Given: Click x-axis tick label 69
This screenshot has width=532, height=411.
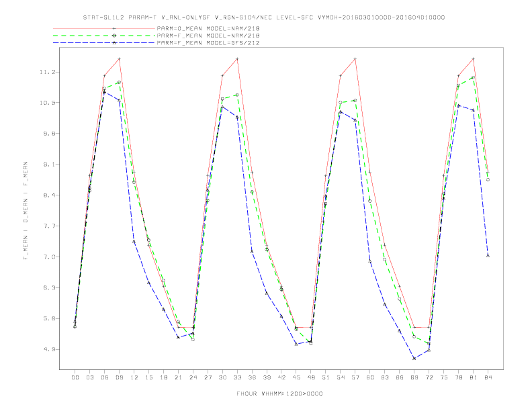Looking at the screenshot, I should 414,377.
